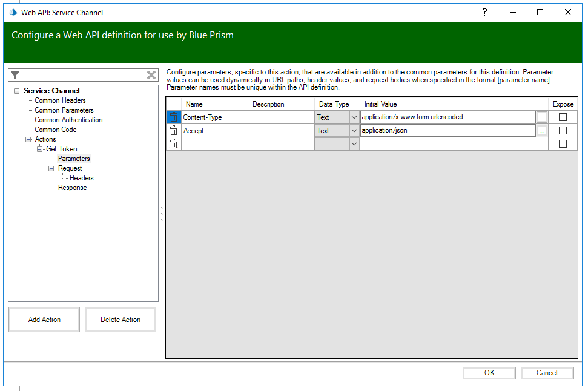588x391 pixels.
Task: Check the Expose box on the empty row
Action: pyautogui.click(x=563, y=144)
